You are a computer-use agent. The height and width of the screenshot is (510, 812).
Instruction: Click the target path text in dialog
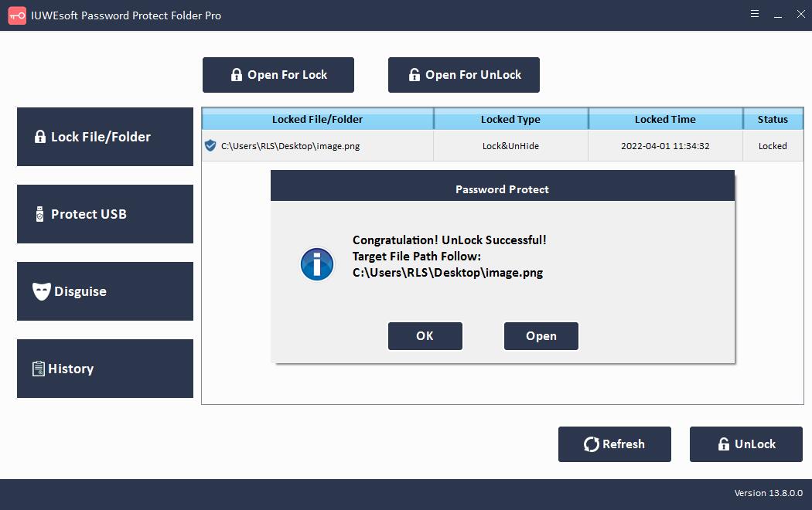point(448,273)
